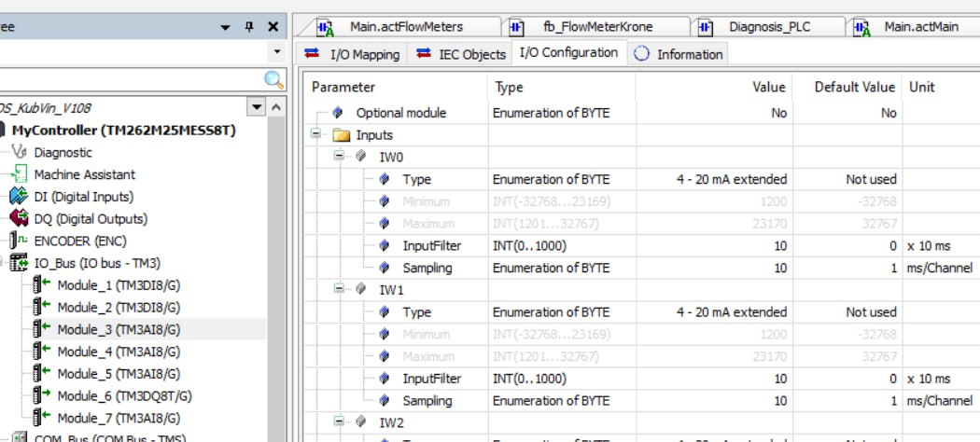Click the MyController device icon
The height and width of the screenshot is (442, 980).
coord(3,131)
